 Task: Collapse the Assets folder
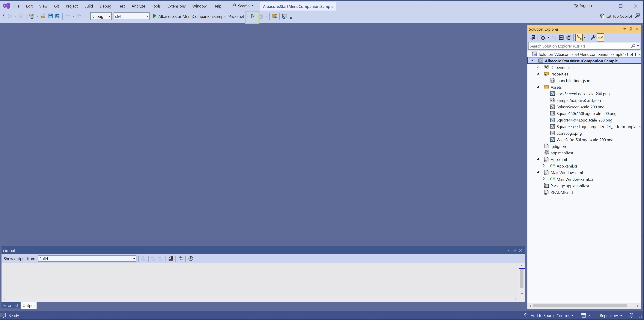pos(538,87)
